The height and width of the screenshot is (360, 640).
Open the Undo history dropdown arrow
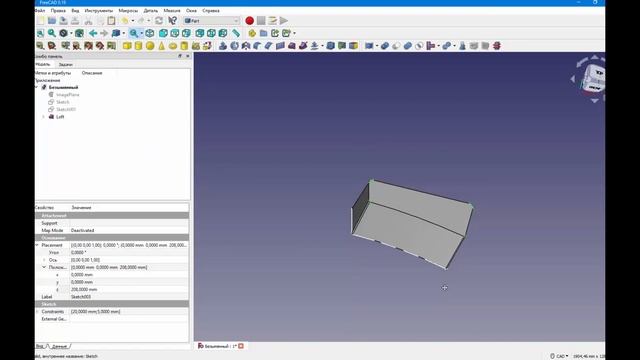[x=133, y=21]
